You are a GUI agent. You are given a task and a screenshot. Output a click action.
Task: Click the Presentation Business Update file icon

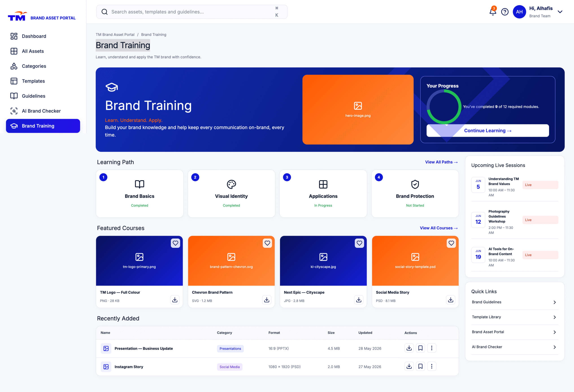point(106,348)
